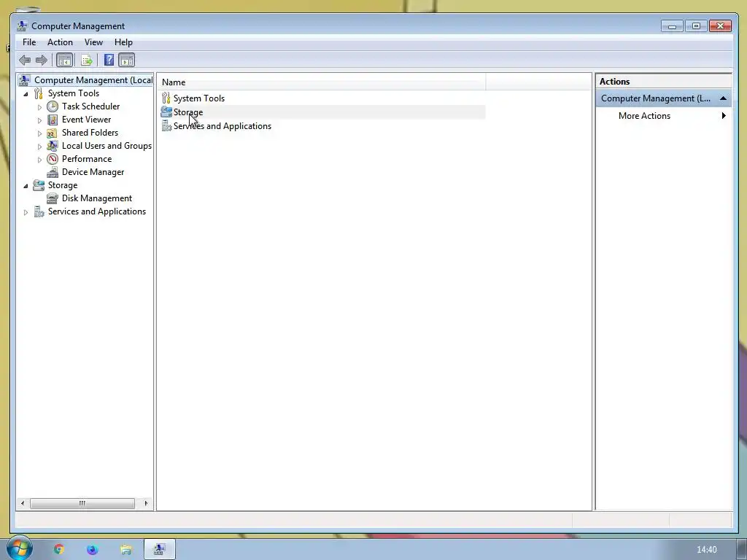Click the System Tools icon in tree
This screenshot has width=747, height=560.
(39, 93)
